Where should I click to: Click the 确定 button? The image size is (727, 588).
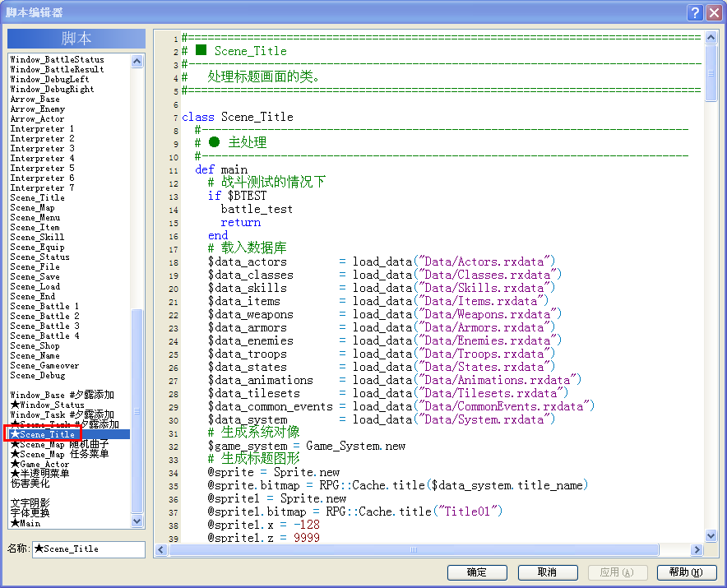click(477, 572)
